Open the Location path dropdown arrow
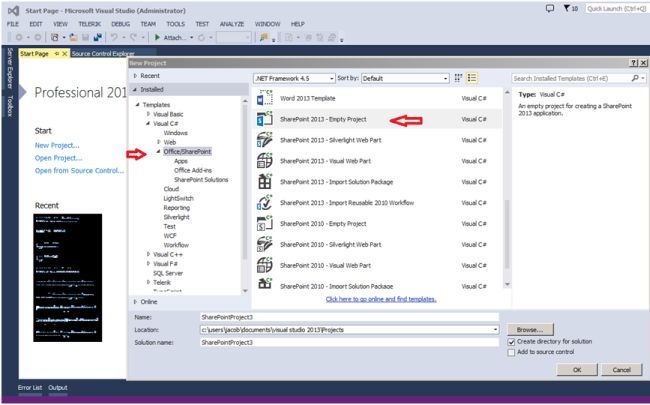Screen dimensions: 650x405 pyautogui.click(x=495, y=330)
